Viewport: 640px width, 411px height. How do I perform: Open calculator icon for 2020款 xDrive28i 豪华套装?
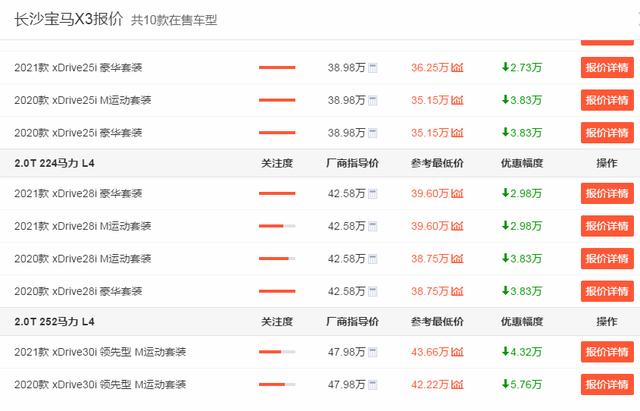click(x=373, y=292)
